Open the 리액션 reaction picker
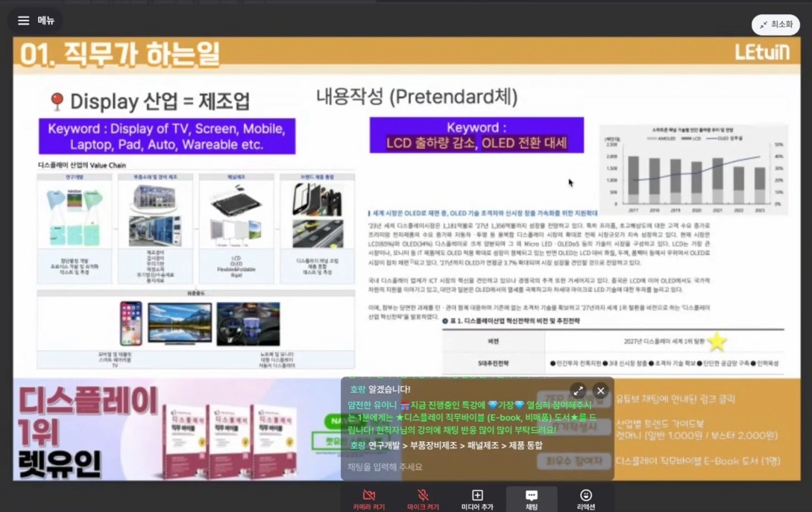The image size is (812, 512). coord(585,499)
